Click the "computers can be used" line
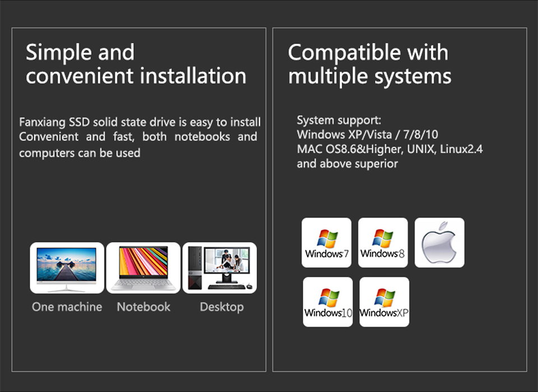The width and height of the screenshot is (538, 392). [80, 153]
